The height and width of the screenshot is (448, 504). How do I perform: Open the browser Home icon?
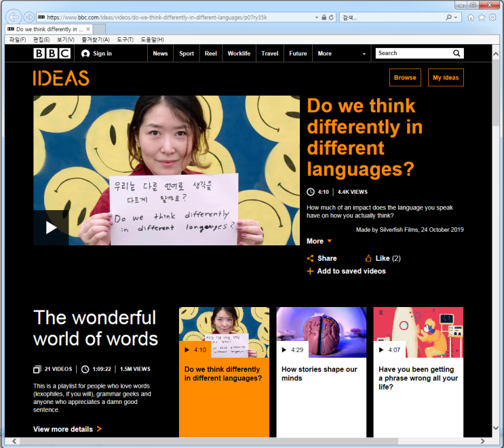click(x=471, y=18)
